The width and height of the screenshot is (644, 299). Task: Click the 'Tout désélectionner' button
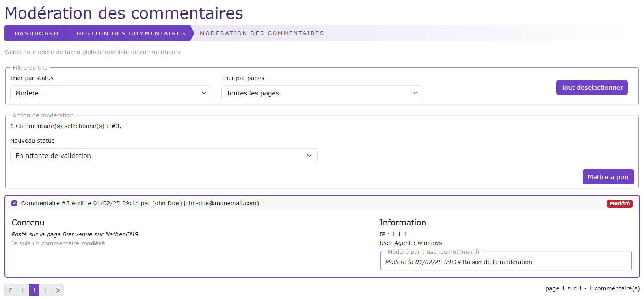pos(592,87)
